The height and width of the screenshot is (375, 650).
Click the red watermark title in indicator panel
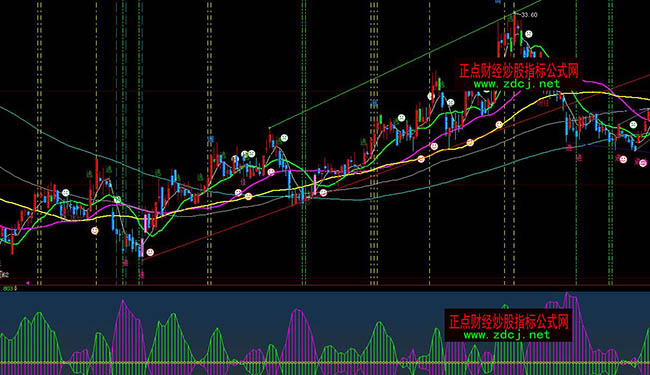tap(509, 322)
